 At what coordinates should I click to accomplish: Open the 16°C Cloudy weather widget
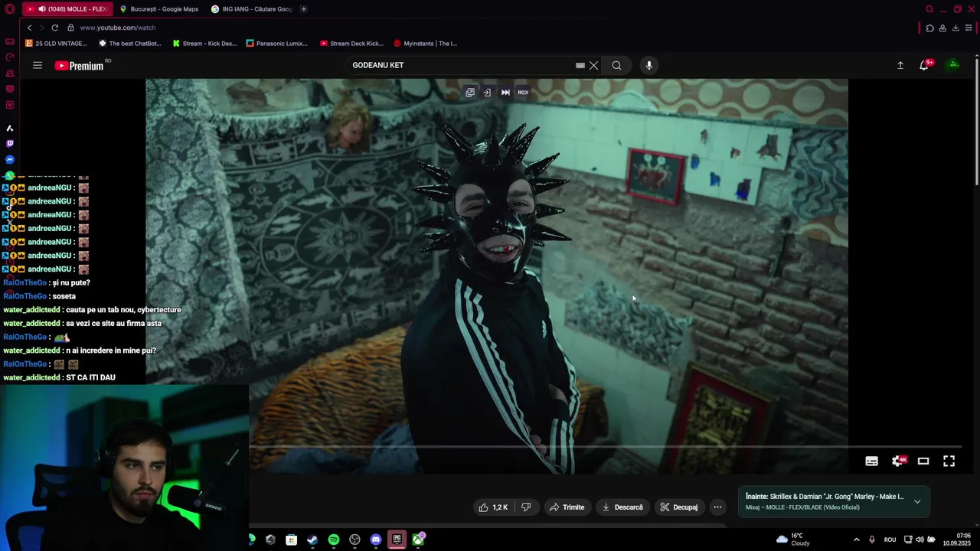(x=793, y=540)
